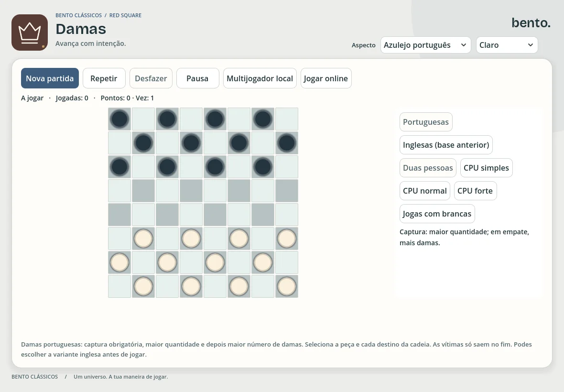The image size is (564, 392).
Task: Click empty dark square in fourth row, last column
Action: 287,191
